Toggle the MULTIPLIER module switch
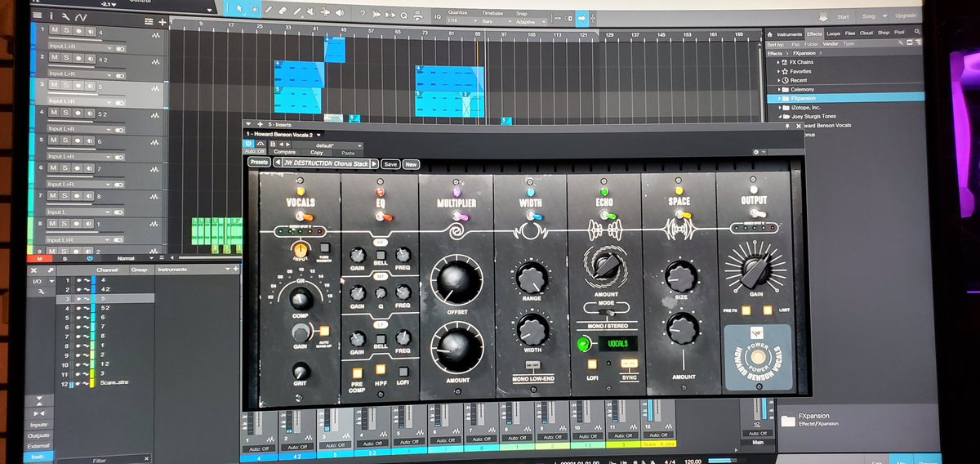 tap(459, 216)
